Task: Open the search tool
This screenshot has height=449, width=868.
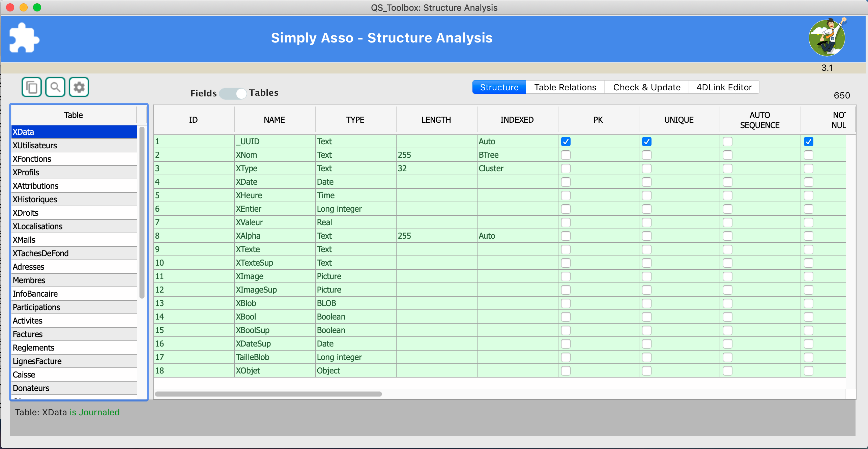Action: click(x=55, y=87)
